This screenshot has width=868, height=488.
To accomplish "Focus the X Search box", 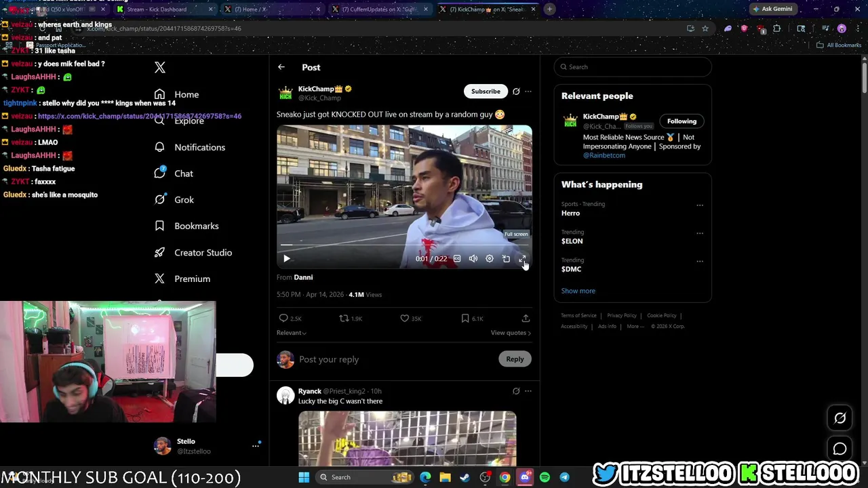I will [x=632, y=67].
